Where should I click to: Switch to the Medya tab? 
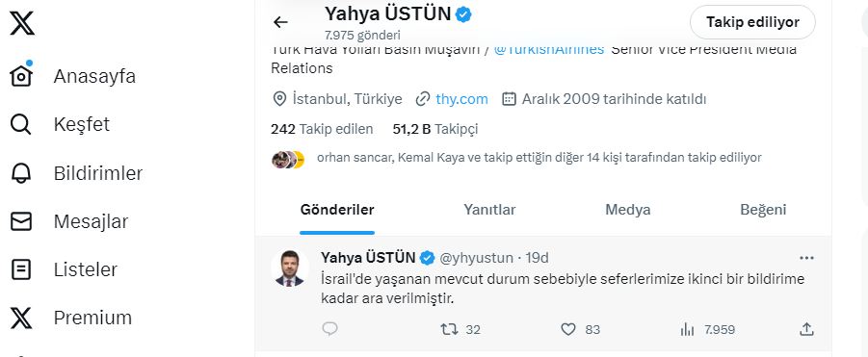(x=628, y=210)
